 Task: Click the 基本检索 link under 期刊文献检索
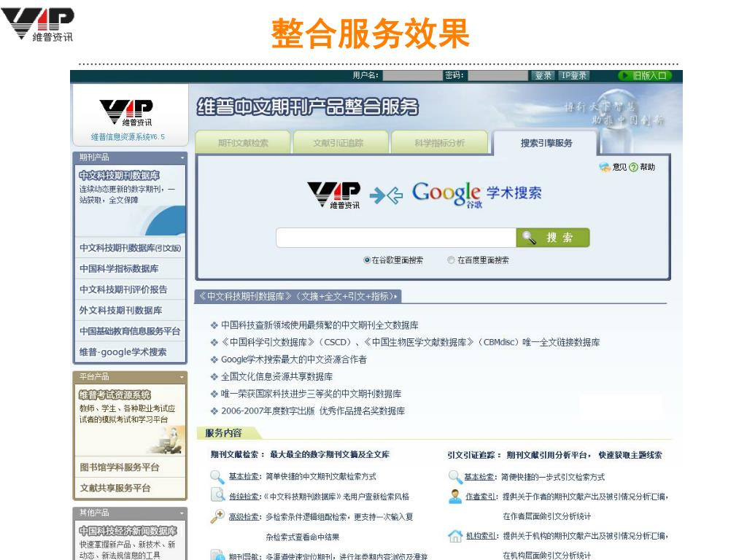click(244, 477)
